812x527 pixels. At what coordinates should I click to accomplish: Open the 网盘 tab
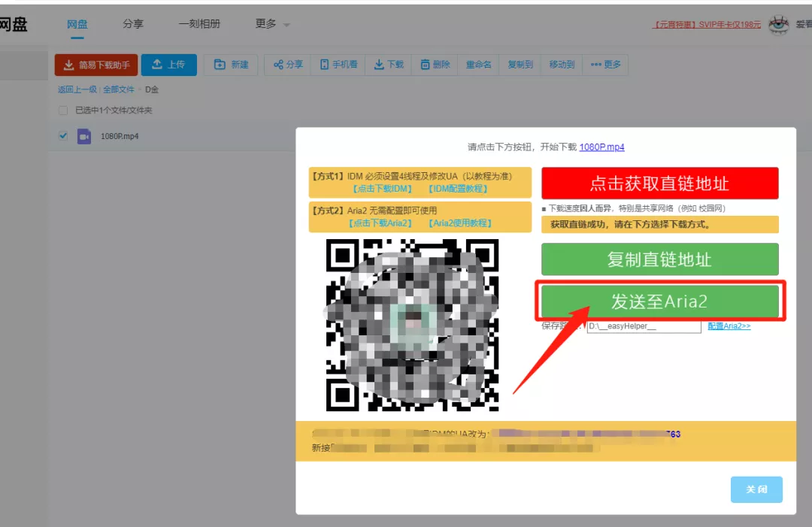(77, 24)
